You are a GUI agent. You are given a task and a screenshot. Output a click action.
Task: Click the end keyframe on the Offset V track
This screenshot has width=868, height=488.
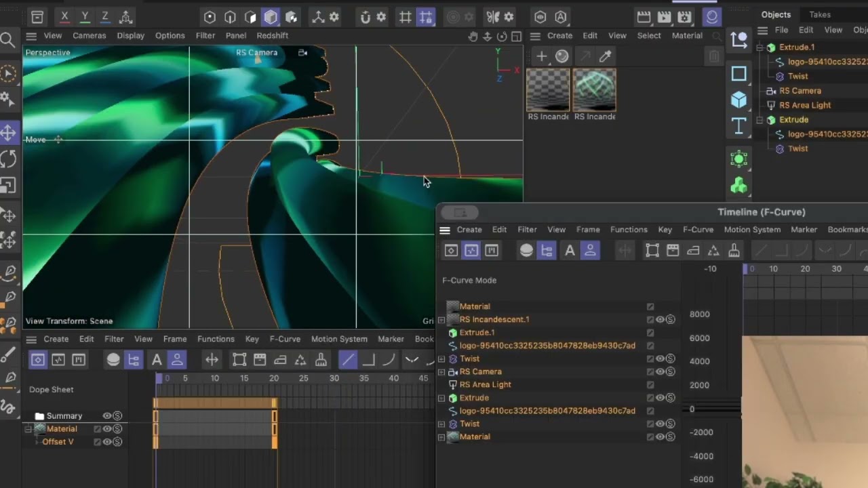pos(275,442)
